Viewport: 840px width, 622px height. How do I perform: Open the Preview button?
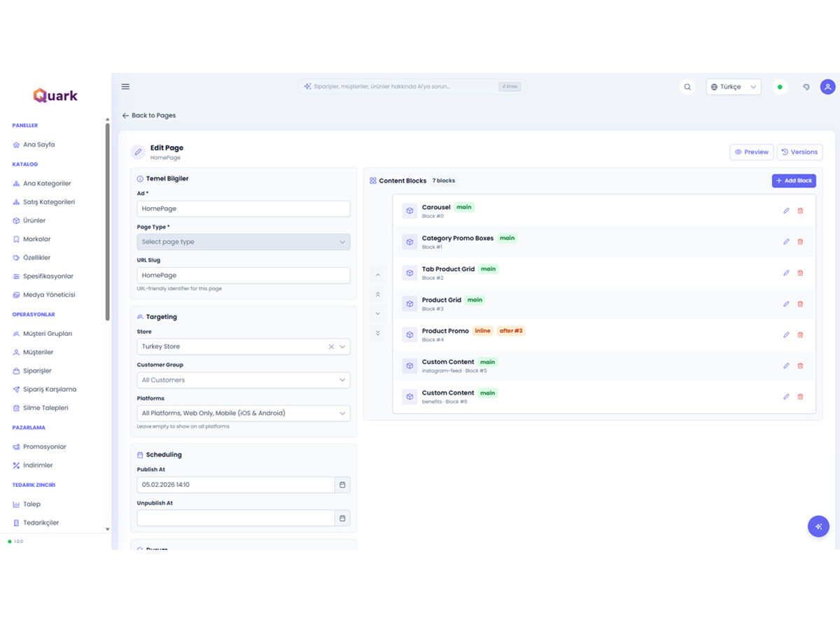[751, 152]
